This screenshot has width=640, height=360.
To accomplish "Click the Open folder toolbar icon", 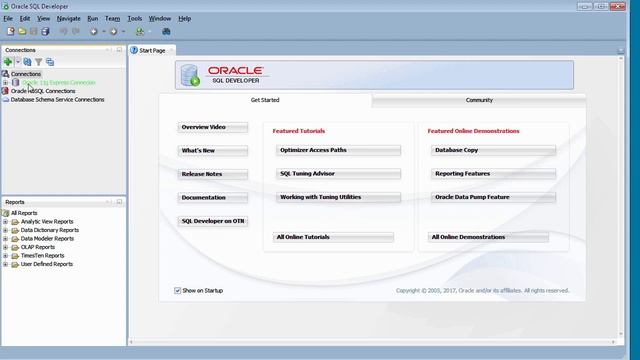I will click(x=22, y=31).
